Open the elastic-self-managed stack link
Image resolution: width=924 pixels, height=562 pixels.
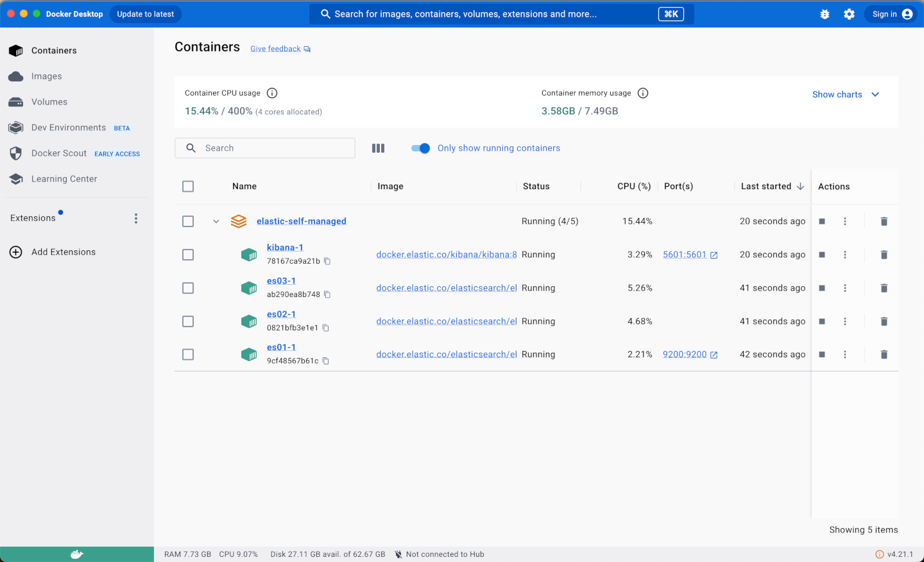point(302,221)
